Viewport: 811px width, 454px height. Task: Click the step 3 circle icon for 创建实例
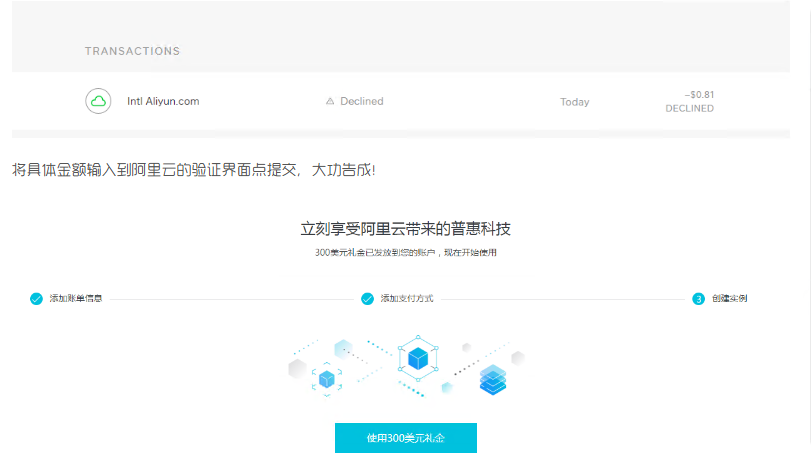click(698, 299)
